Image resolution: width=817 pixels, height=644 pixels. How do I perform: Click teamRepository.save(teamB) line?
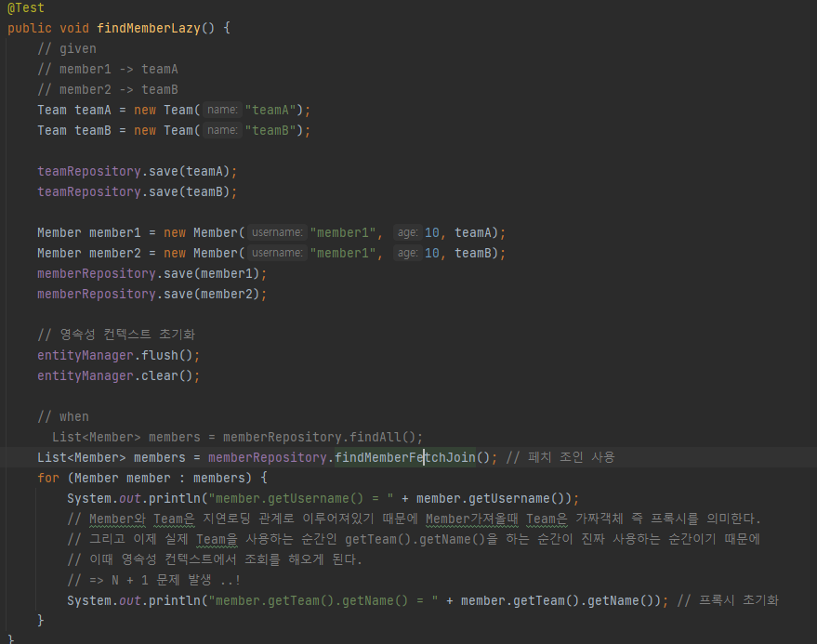point(138,191)
